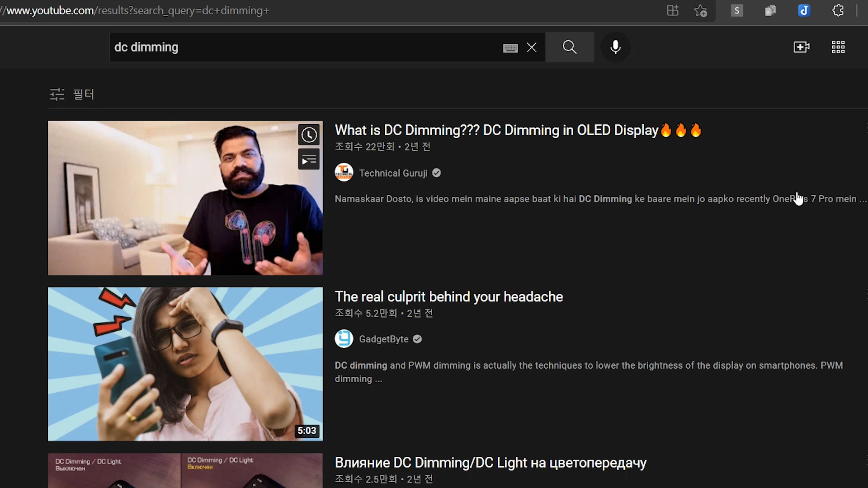
Task: Start voice search with microphone icon
Action: point(615,47)
